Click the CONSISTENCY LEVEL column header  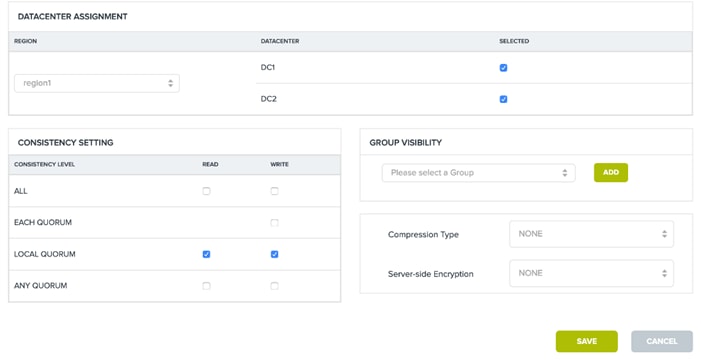(44, 165)
